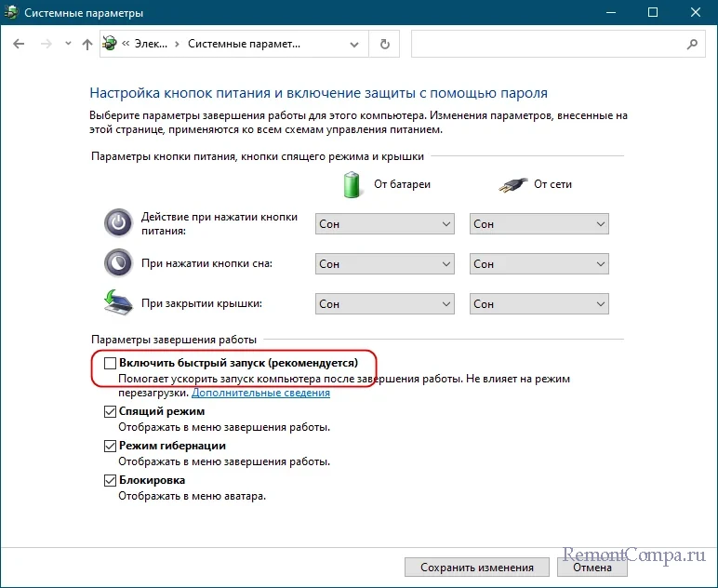Maximize the Системные параметры window
The image size is (718, 588).
(653, 12)
